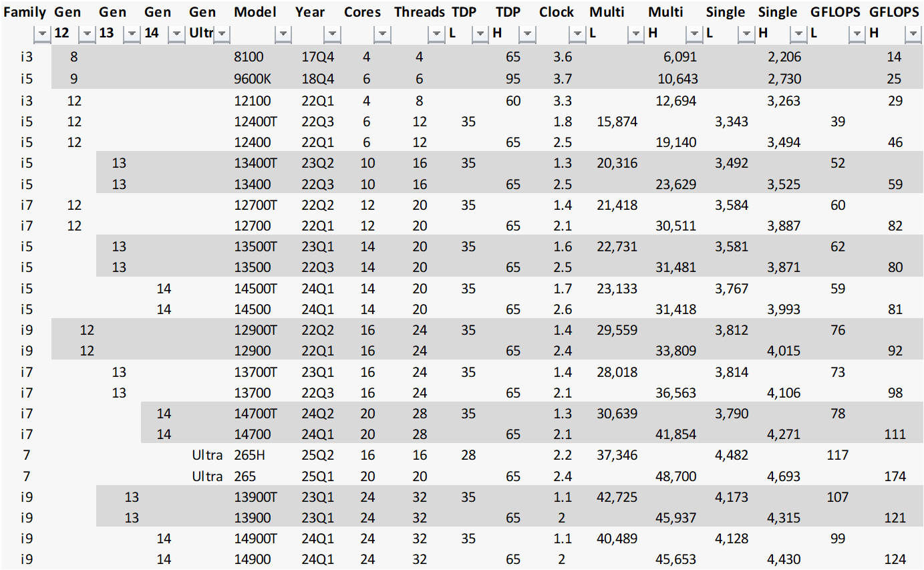924x570 pixels.
Task: Select the GFLOPS H value '174'
Action: point(895,476)
